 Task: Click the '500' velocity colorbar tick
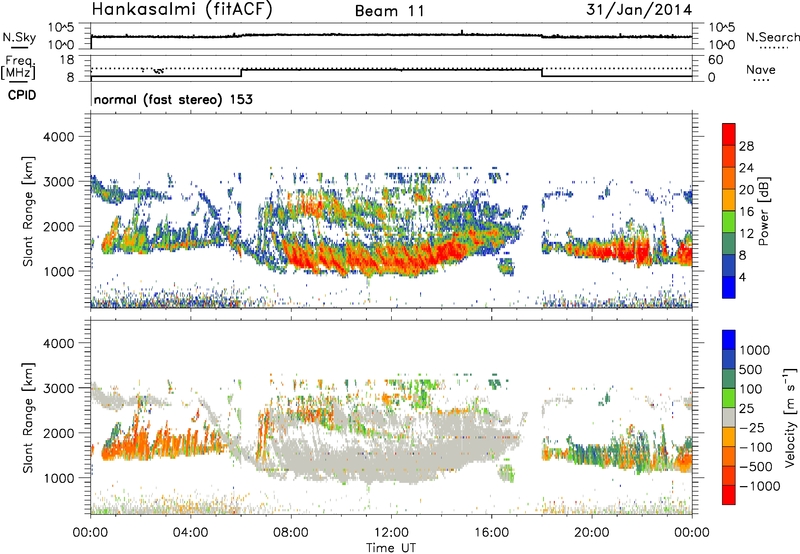tap(752, 369)
